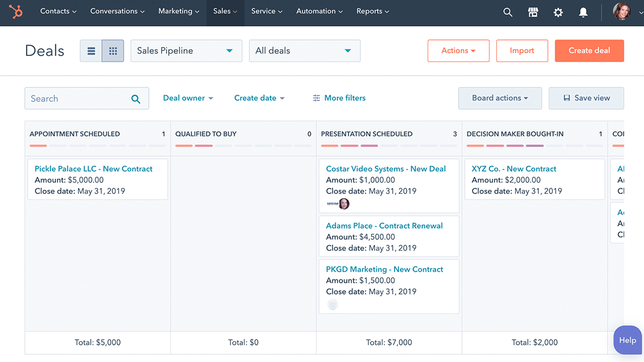Click the HubSpot sprocket logo
Screen dimensions: 644x362
click(x=15, y=12)
